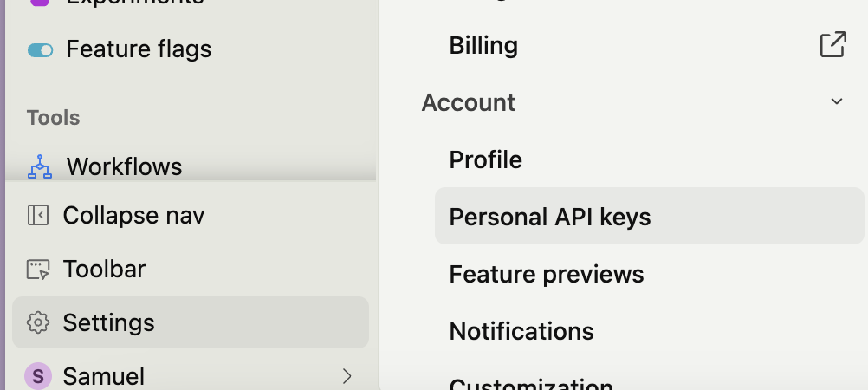Image resolution: width=868 pixels, height=390 pixels.
Task: Click the purple Samuel avatar circle
Action: [x=38, y=376]
